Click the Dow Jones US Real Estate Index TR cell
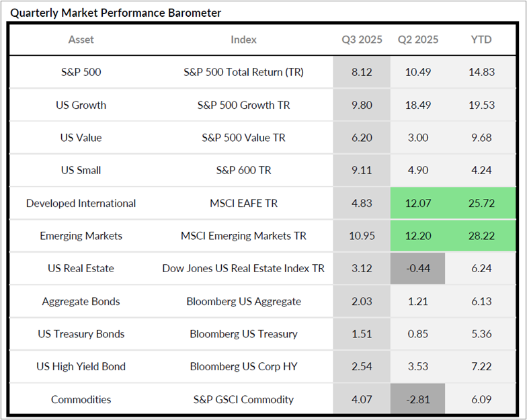This screenshot has height=420, width=527. click(243, 268)
